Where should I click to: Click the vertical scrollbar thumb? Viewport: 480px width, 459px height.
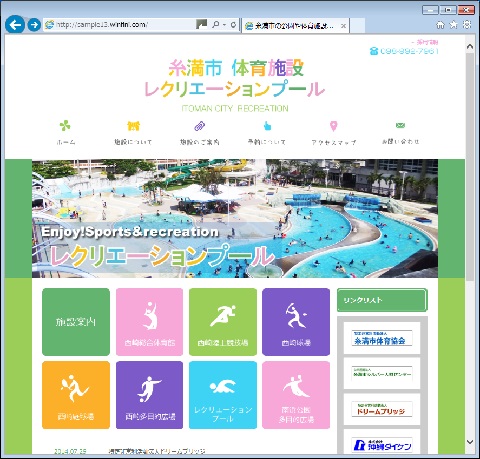coord(470,167)
